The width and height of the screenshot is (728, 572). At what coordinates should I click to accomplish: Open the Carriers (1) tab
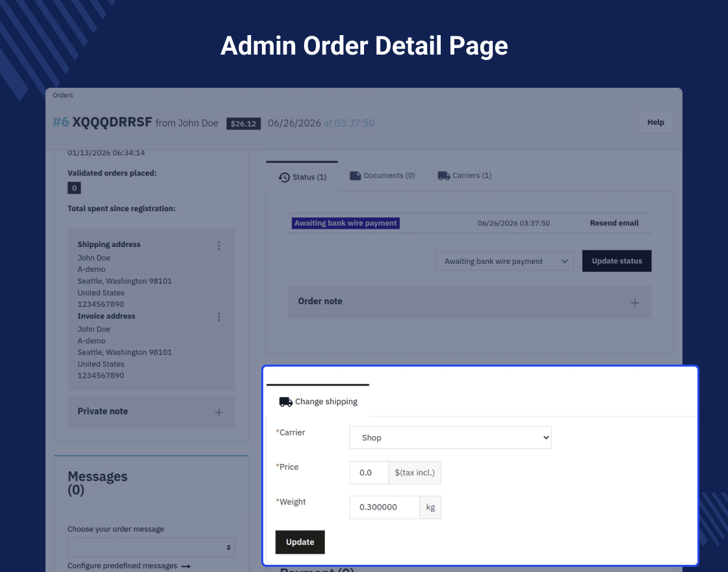(464, 175)
